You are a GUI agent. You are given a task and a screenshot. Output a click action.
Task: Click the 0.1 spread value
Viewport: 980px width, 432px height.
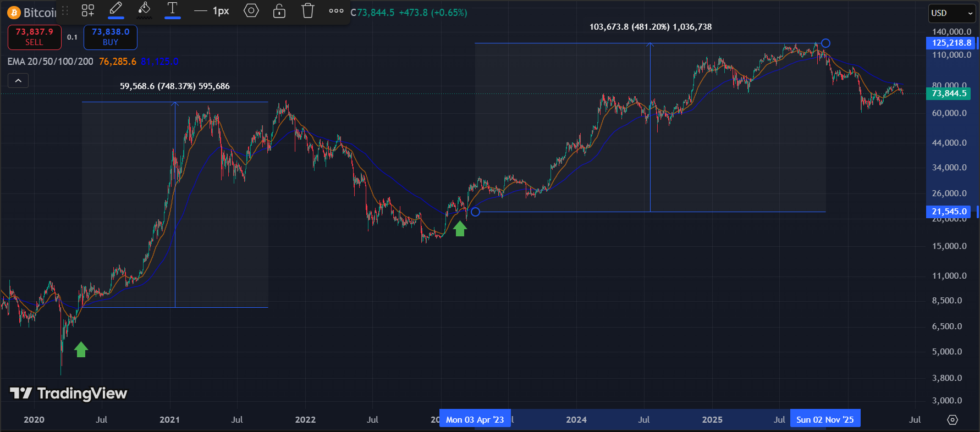[x=72, y=37]
